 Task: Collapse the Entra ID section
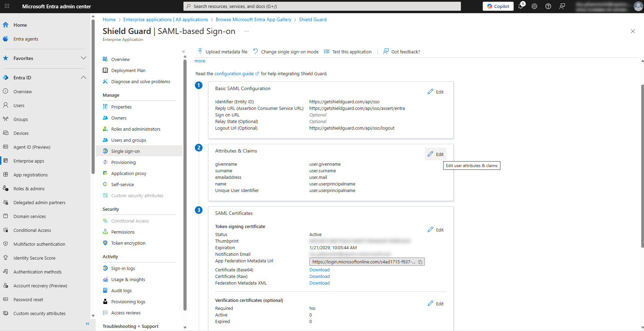83,77
